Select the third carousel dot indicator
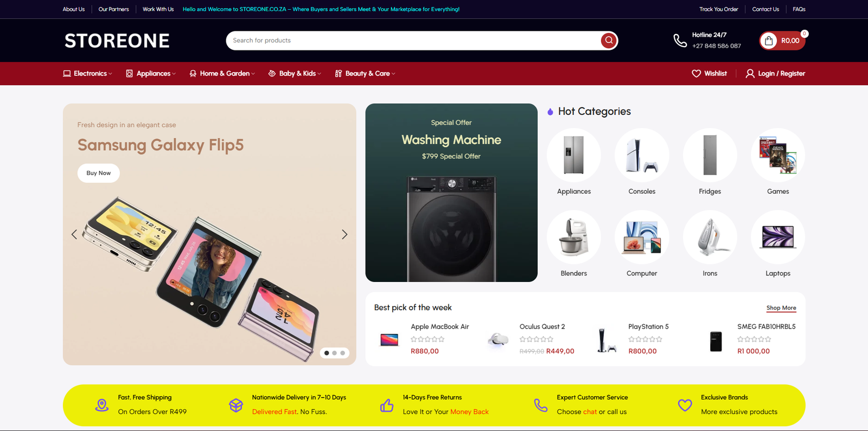868x431 pixels. (342, 353)
